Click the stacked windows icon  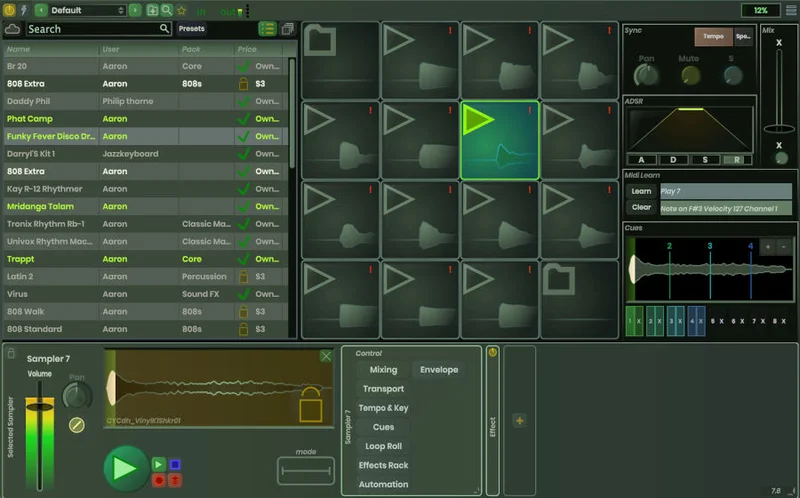(x=288, y=29)
